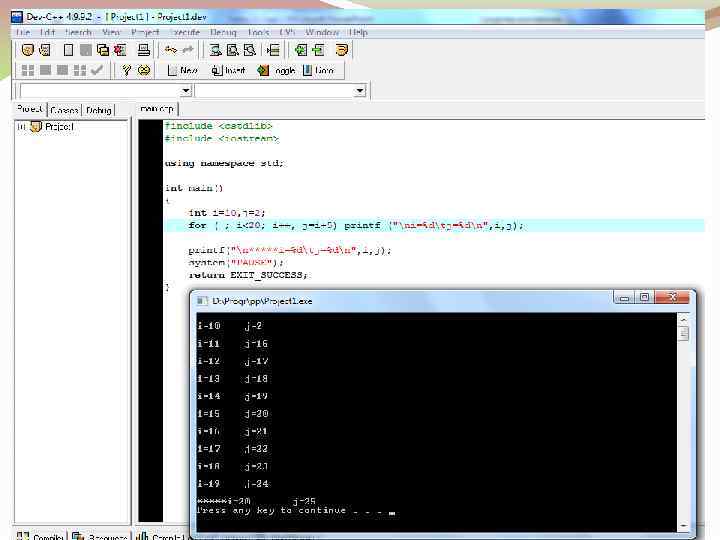Click the Redo arrow icon
This screenshot has height=540, width=720.
(x=187, y=50)
